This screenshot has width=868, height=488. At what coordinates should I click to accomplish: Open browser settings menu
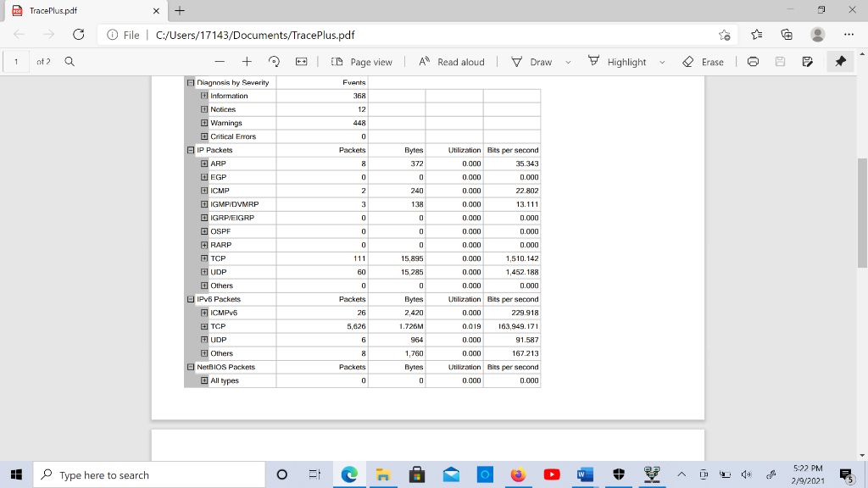pos(850,35)
